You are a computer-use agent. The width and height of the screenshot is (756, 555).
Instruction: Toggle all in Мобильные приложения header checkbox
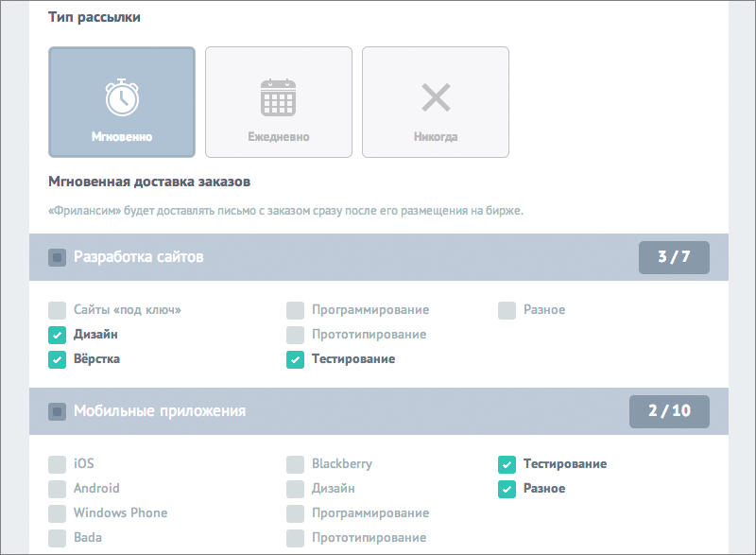(57, 411)
